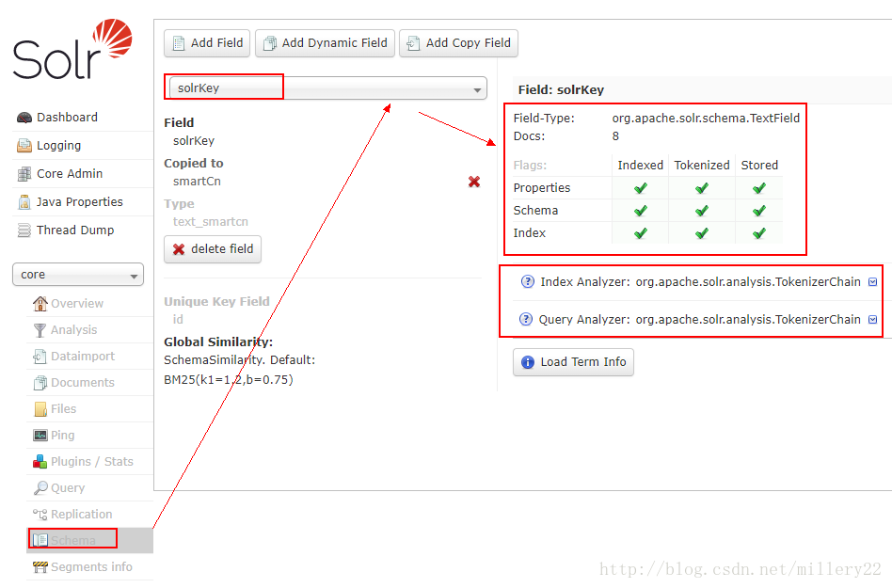This screenshot has height=588, width=892.
Task: Open the Replication page
Action: [x=81, y=514]
